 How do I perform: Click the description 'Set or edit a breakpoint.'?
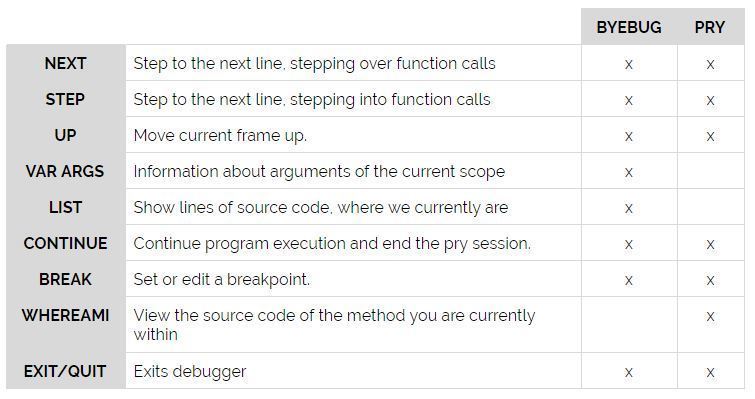[x=222, y=280]
